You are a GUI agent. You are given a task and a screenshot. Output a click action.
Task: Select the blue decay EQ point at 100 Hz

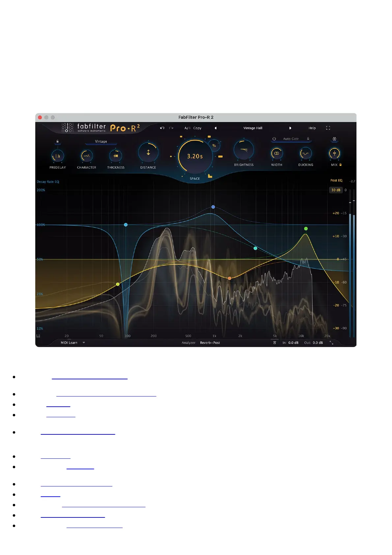tap(126, 225)
